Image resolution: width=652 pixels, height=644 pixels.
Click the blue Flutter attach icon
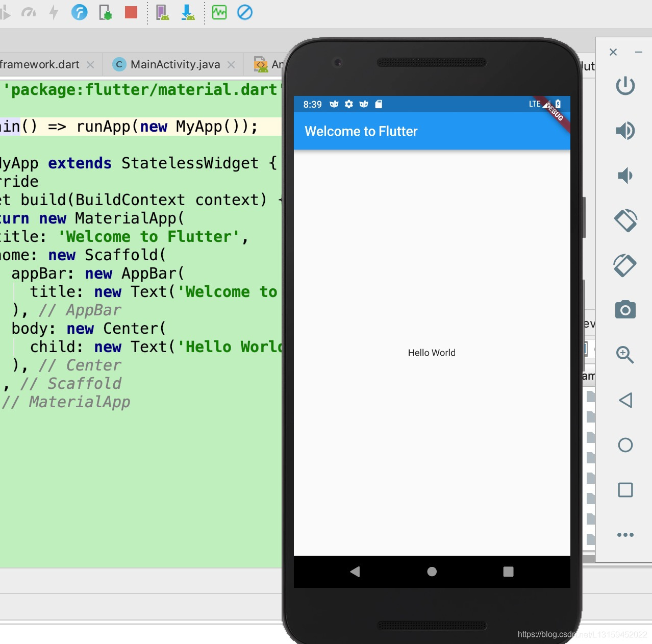(79, 12)
